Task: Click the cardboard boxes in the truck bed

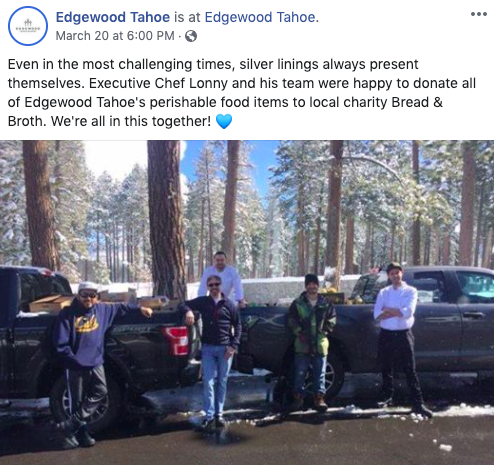Action: 50,303
